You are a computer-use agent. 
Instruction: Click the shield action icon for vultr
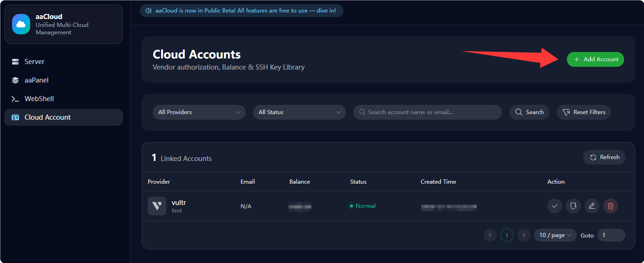coord(573,206)
